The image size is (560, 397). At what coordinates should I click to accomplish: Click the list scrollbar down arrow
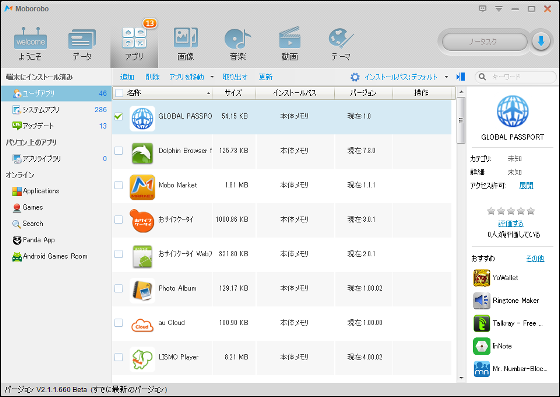click(x=461, y=378)
